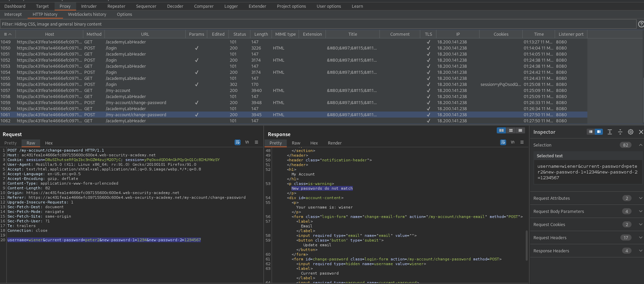Open the Comparer tab
This screenshot has width=644, height=284.
click(204, 6)
